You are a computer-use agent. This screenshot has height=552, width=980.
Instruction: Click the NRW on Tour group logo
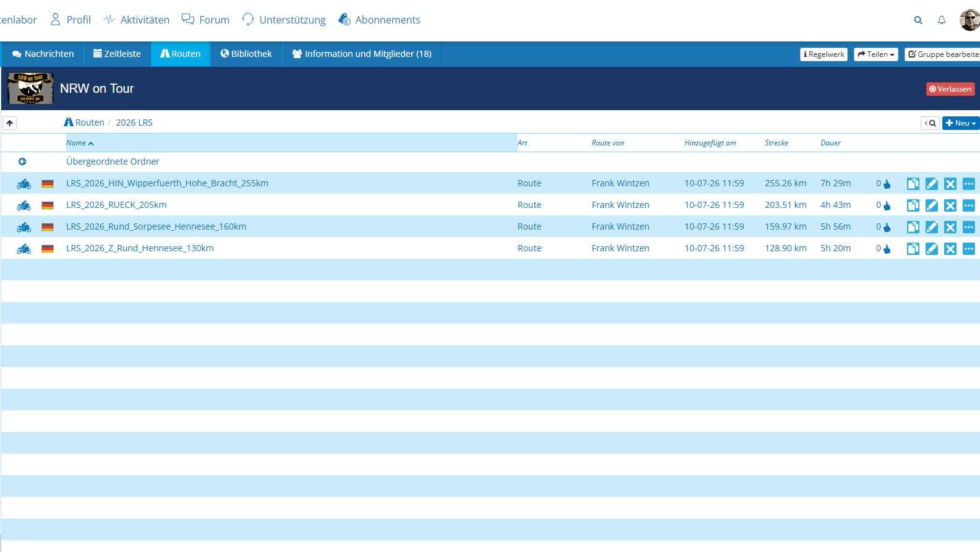(30, 88)
